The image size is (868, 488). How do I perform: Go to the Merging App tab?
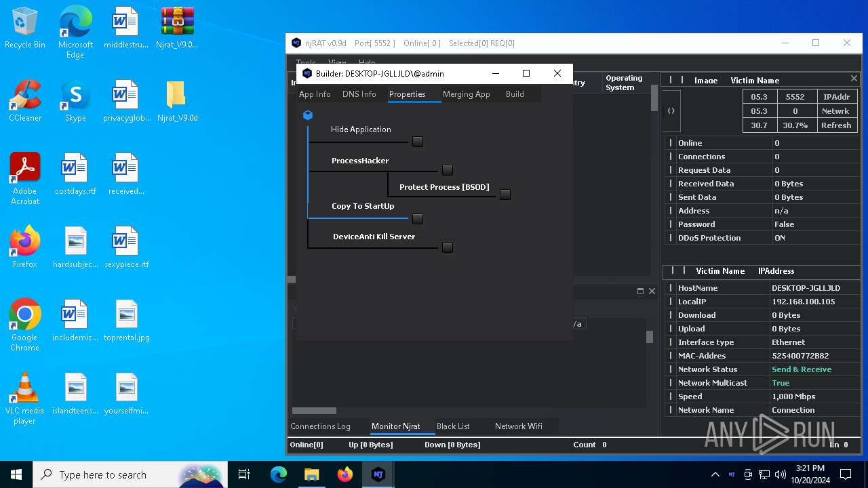click(x=467, y=94)
